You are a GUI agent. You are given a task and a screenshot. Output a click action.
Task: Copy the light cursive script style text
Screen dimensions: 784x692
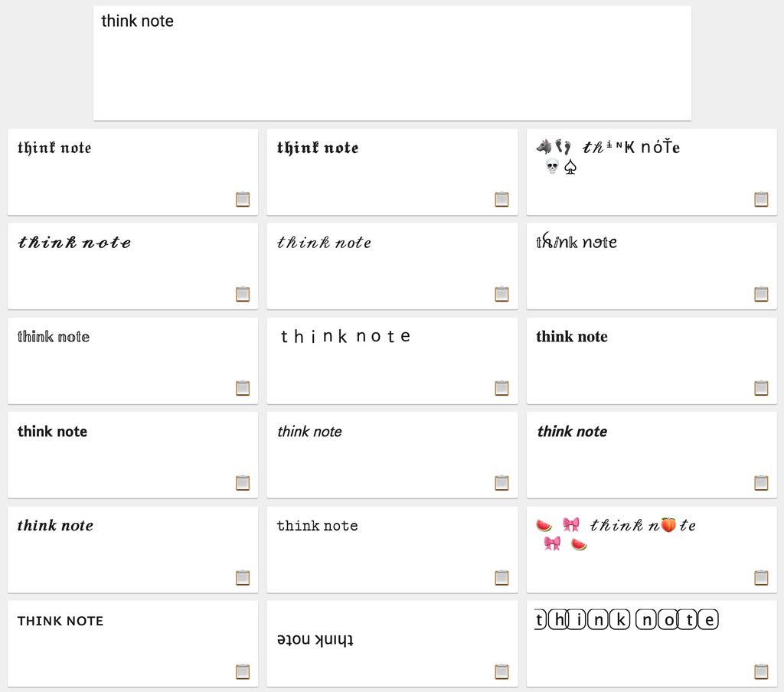point(501,294)
